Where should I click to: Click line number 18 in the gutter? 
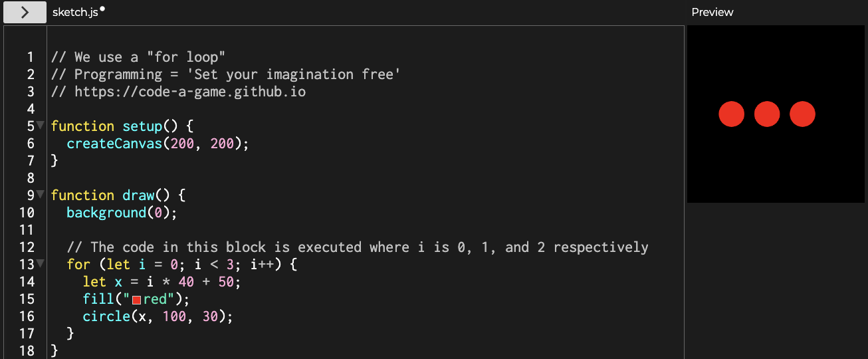[27, 351]
